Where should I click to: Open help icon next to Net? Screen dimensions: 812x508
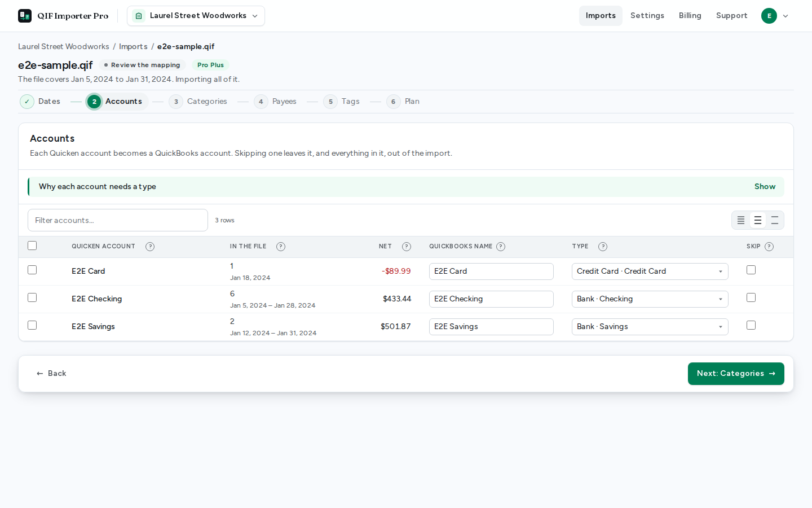(x=407, y=247)
